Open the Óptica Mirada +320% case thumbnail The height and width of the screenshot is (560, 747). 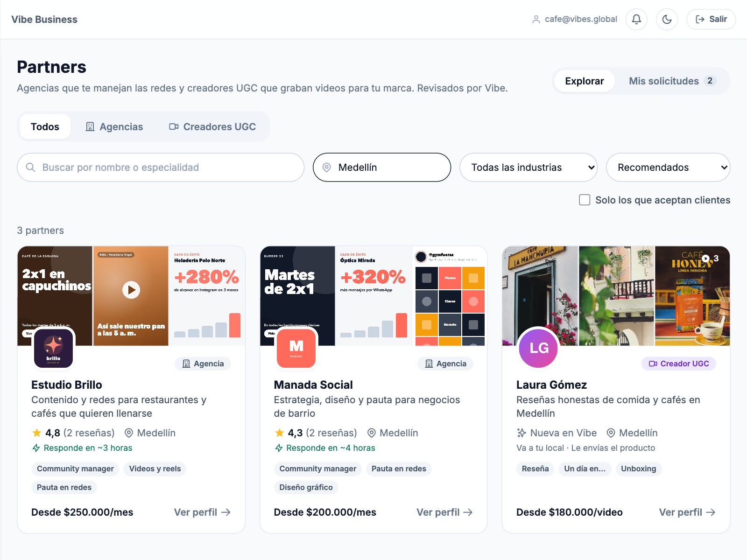(x=373, y=296)
